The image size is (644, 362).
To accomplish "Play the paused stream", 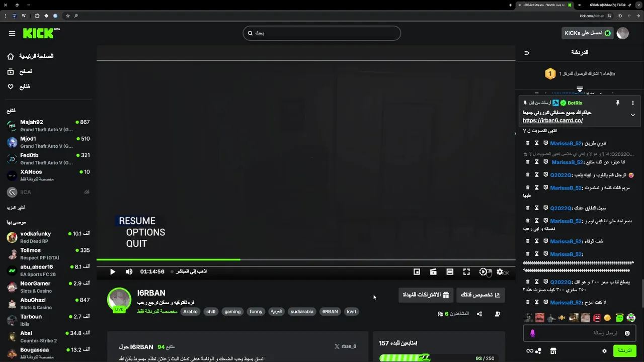I will [x=112, y=271].
